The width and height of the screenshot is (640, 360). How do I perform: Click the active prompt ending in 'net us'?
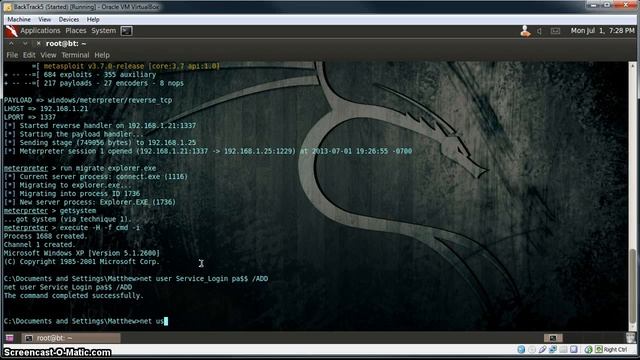(86, 321)
